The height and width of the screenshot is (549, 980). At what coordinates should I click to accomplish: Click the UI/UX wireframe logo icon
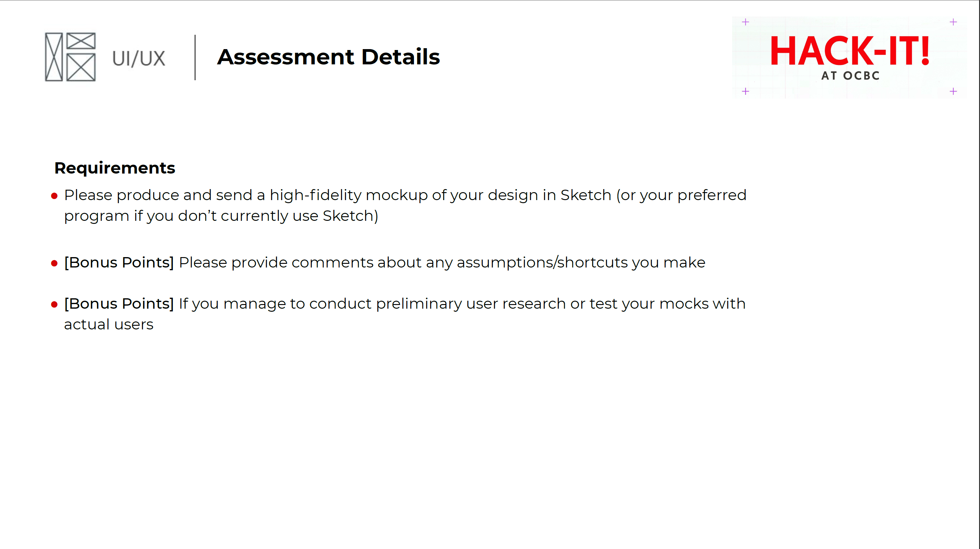(71, 57)
